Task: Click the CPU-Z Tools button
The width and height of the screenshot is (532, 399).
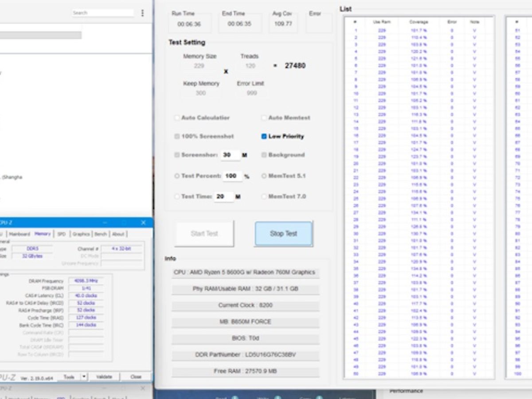Action: pyautogui.click(x=69, y=377)
